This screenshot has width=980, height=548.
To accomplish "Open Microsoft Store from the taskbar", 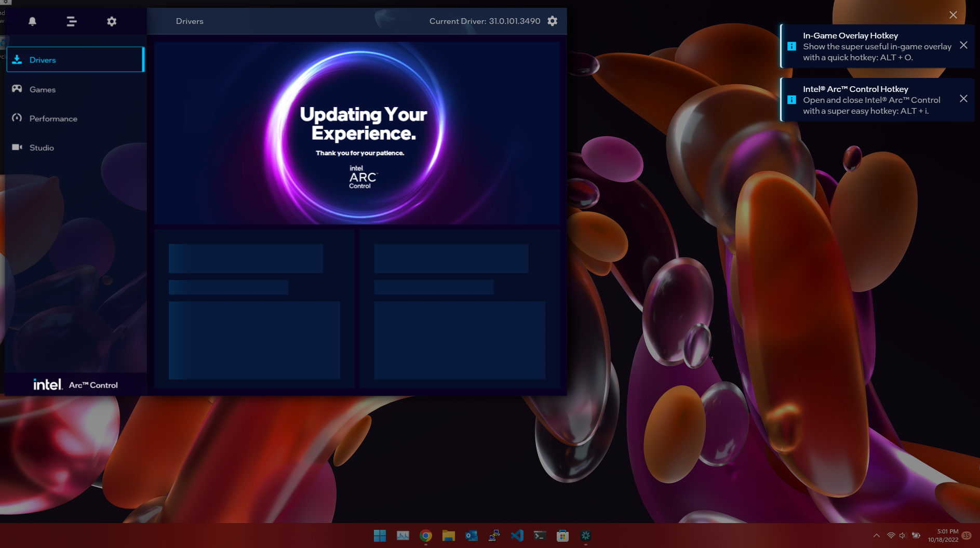I will pyautogui.click(x=562, y=536).
